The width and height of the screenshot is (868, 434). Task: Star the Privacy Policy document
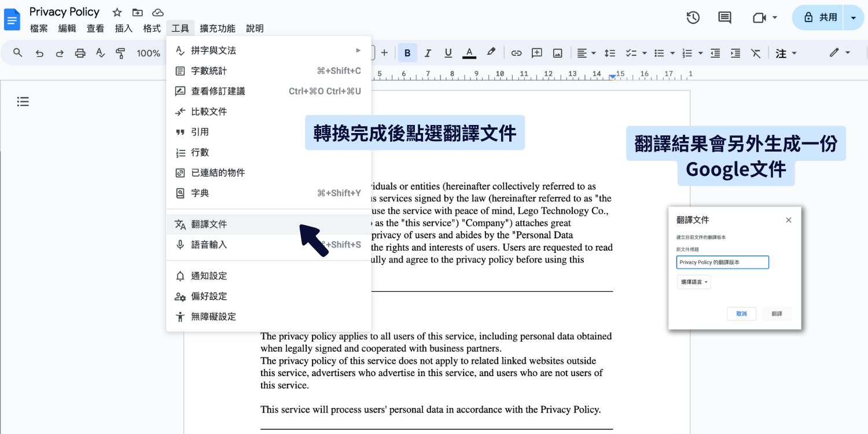click(117, 12)
